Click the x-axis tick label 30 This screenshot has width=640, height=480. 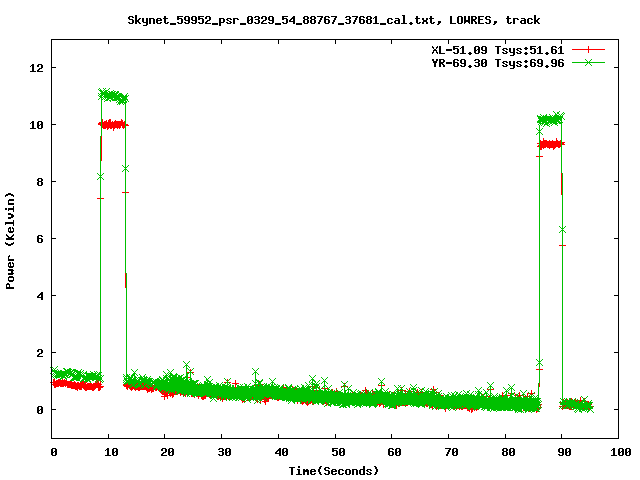(x=224, y=452)
